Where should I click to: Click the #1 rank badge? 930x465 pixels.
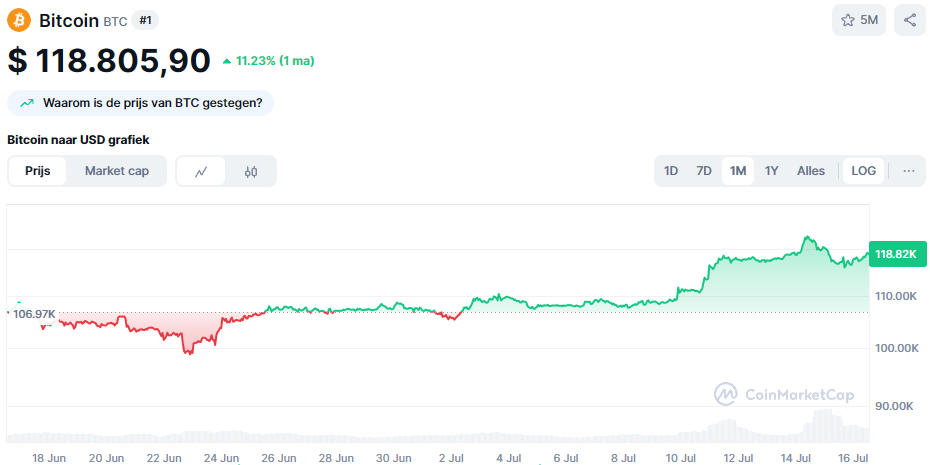point(145,20)
